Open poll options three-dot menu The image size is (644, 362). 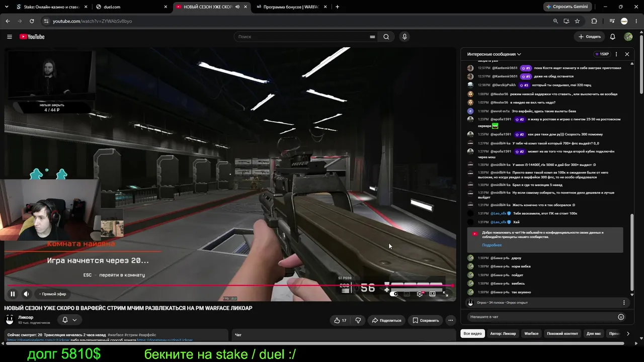coord(624,303)
